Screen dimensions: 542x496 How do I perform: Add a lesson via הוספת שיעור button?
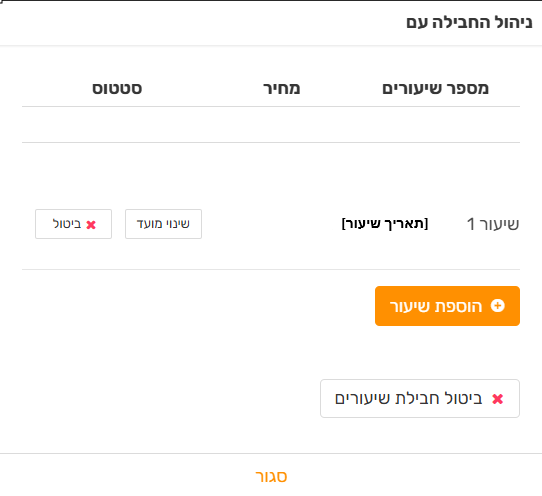(447, 306)
